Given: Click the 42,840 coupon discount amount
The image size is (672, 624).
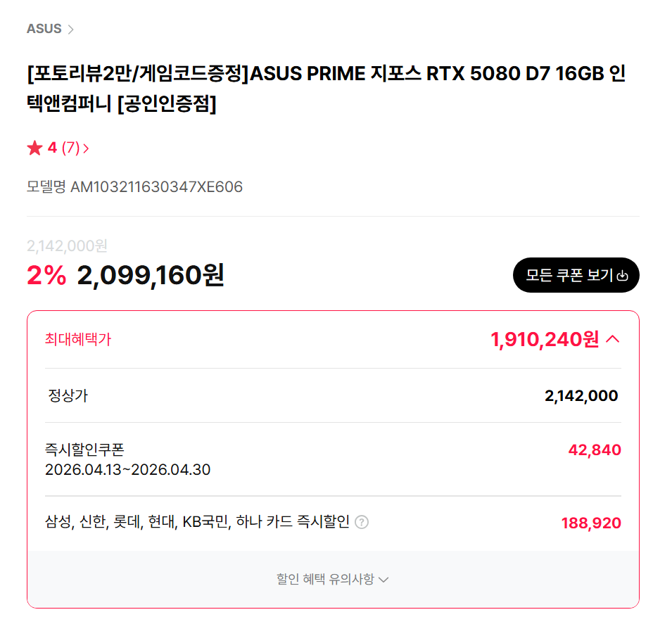Looking at the screenshot, I should coord(594,450).
